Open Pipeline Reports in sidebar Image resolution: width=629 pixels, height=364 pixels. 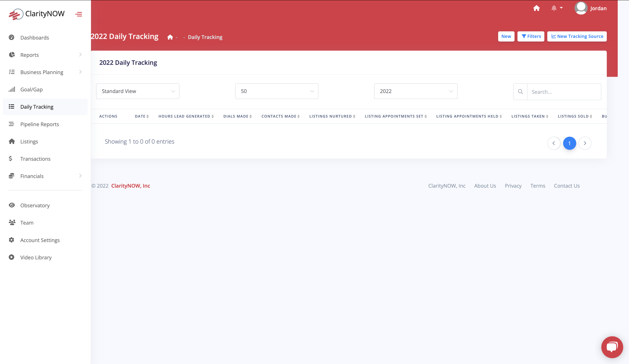pos(40,124)
